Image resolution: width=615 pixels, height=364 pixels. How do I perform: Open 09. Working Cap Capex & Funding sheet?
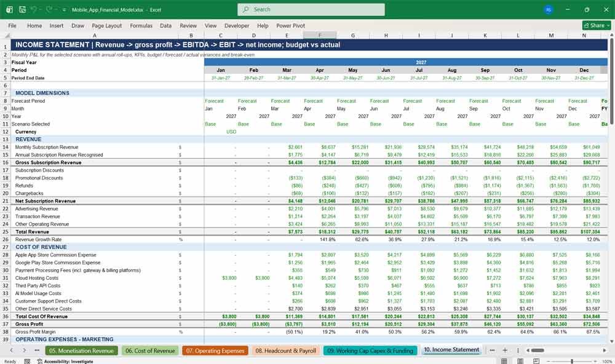pos(370,350)
